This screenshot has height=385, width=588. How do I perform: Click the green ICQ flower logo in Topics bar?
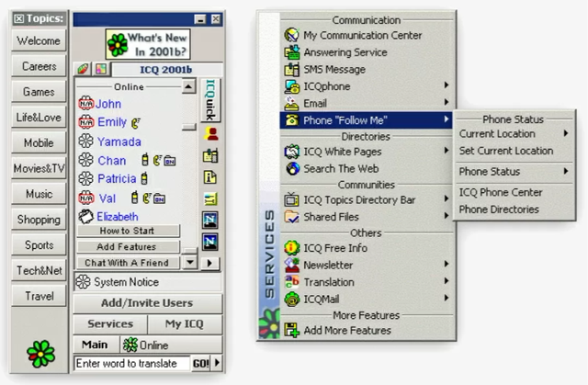coord(40,354)
